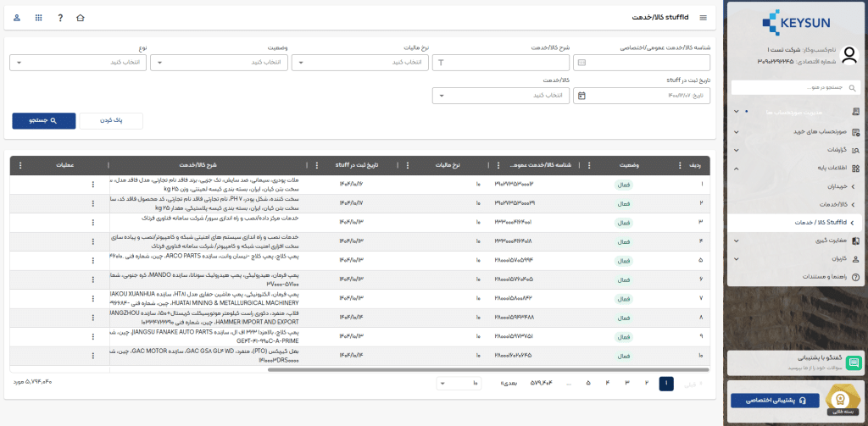Click the پاک کردن clear button

(x=111, y=121)
